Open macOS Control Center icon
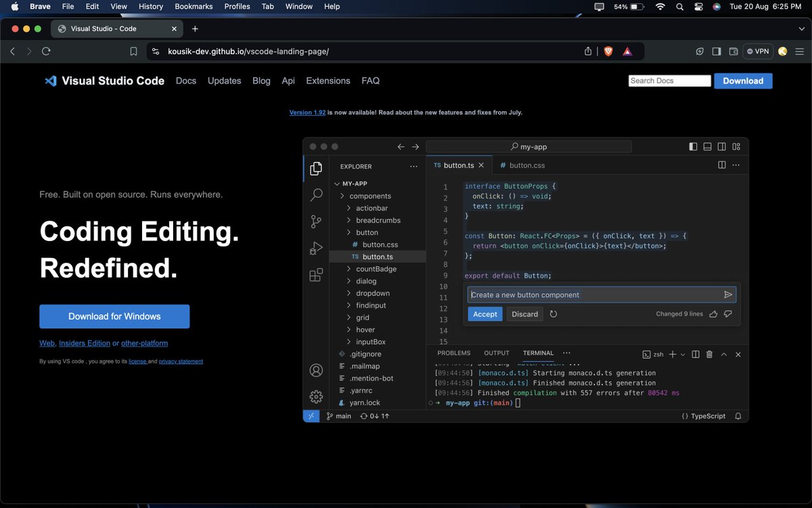 tap(698, 6)
